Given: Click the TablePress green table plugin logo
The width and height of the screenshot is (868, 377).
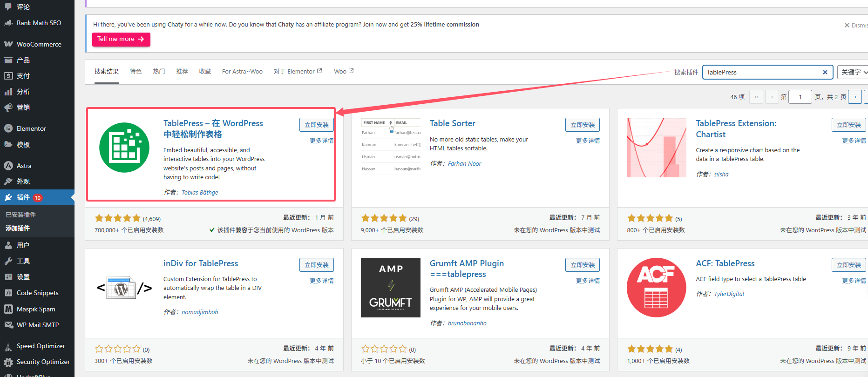Looking at the screenshot, I should 124,148.
